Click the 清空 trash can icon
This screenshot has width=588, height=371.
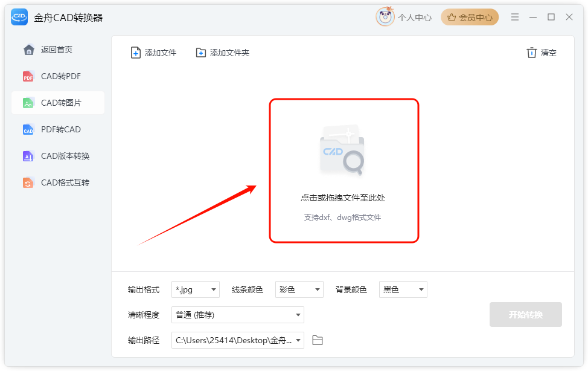coord(531,53)
